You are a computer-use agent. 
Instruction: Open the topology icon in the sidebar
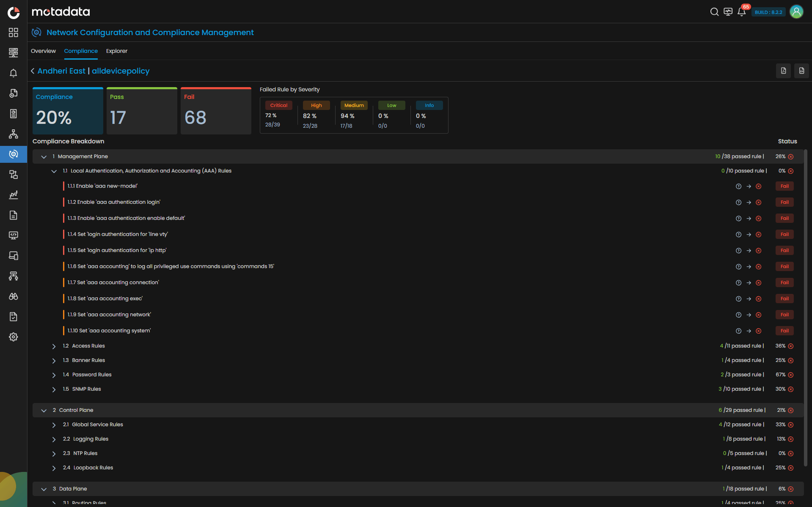[14, 134]
